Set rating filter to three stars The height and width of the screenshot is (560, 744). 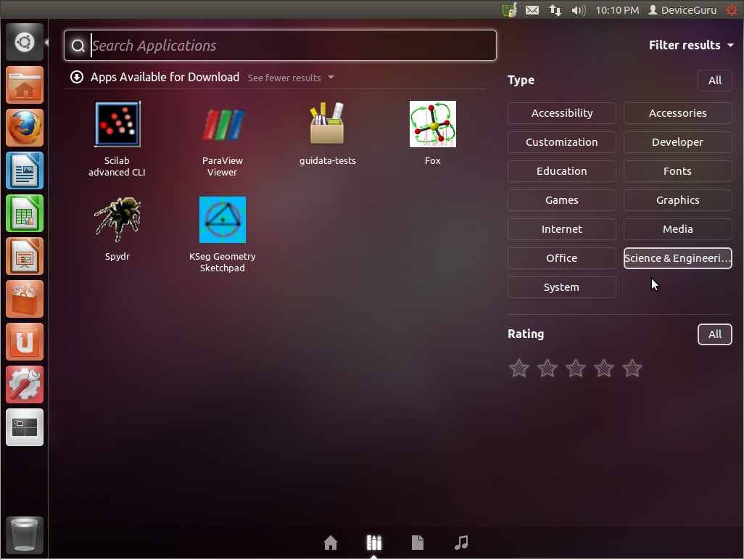576,368
